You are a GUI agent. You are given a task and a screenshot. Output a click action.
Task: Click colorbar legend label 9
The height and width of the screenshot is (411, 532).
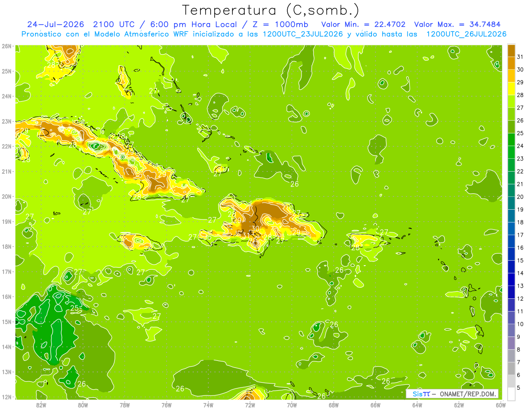coord(518,337)
